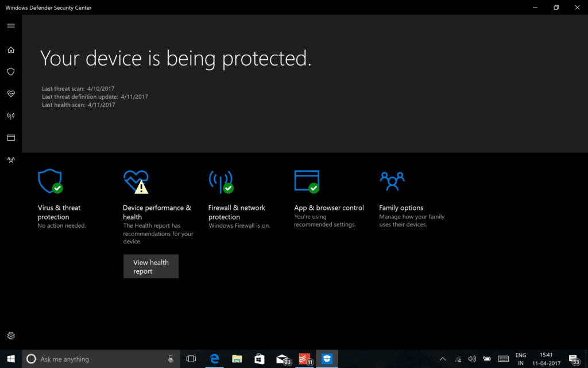
Task: Open the hamburger navigation menu
Action: click(x=11, y=26)
